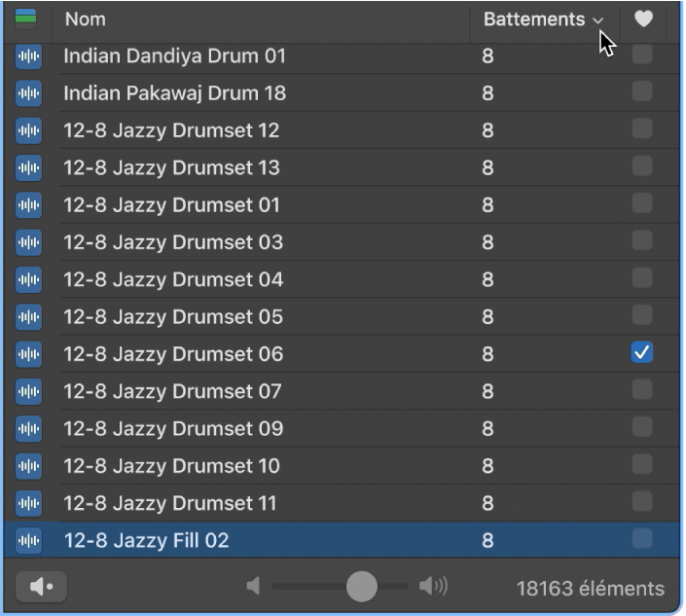Click the loop type filter icon in header
This screenshot has width=686, height=616.
point(26,18)
